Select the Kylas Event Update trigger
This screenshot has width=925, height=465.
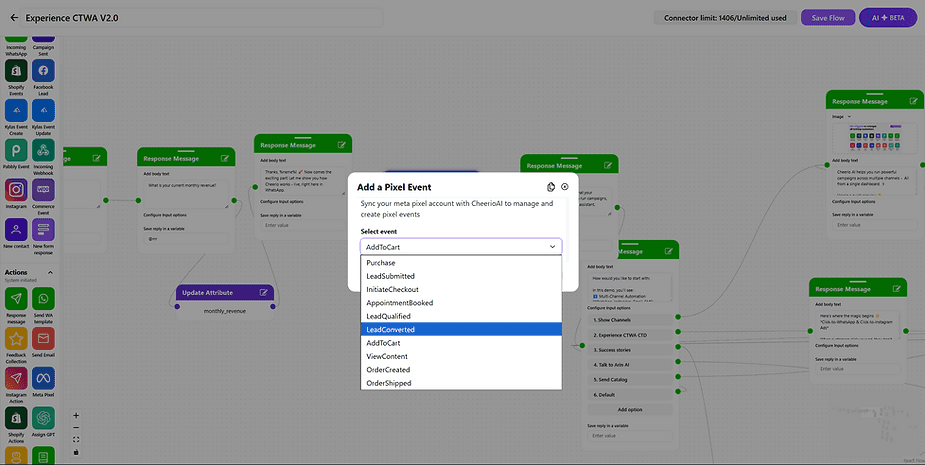pos(43,110)
